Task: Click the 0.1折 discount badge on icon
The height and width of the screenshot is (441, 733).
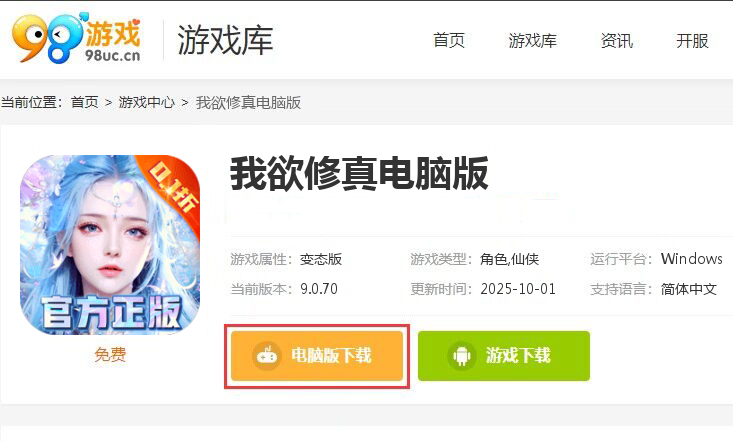Action: tap(173, 187)
